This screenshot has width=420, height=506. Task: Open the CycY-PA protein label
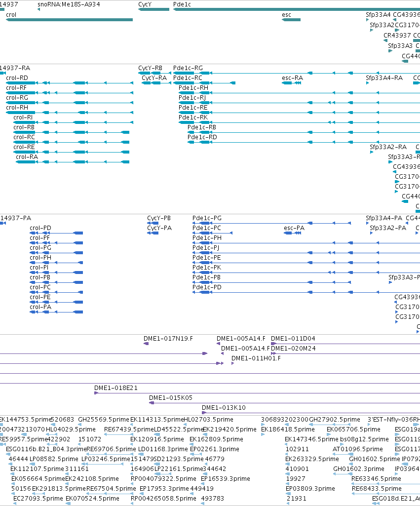click(159, 228)
